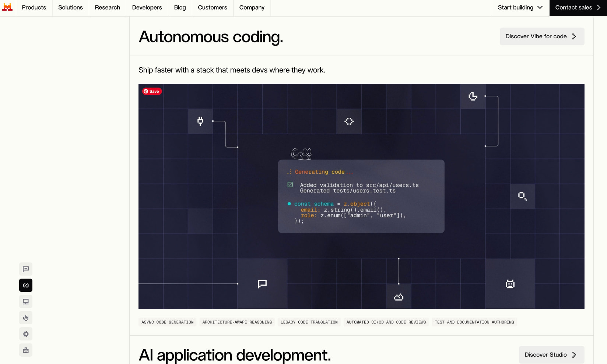
Task: Click the cloud icon tile in illustration
Action: tap(399, 297)
